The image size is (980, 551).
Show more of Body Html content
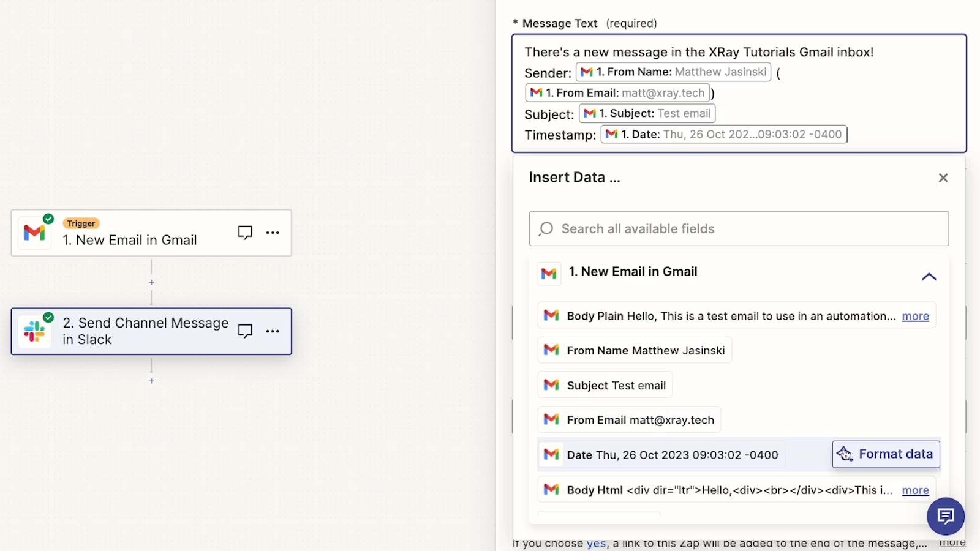[915, 490]
